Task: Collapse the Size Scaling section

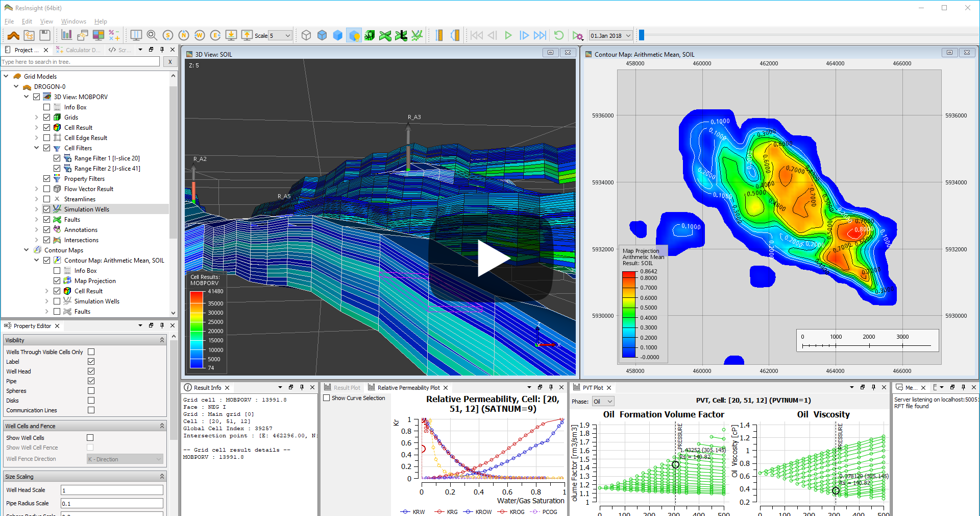Action: tap(162, 477)
